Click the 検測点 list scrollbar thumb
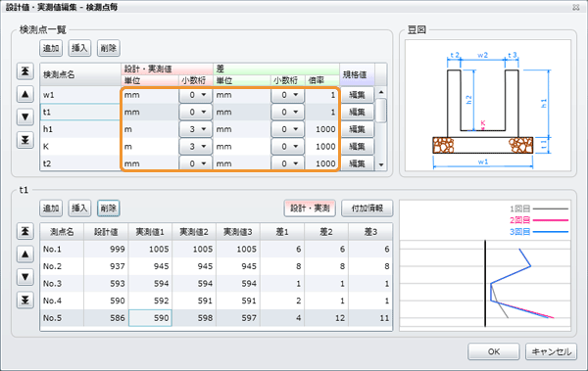 [x=381, y=111]
